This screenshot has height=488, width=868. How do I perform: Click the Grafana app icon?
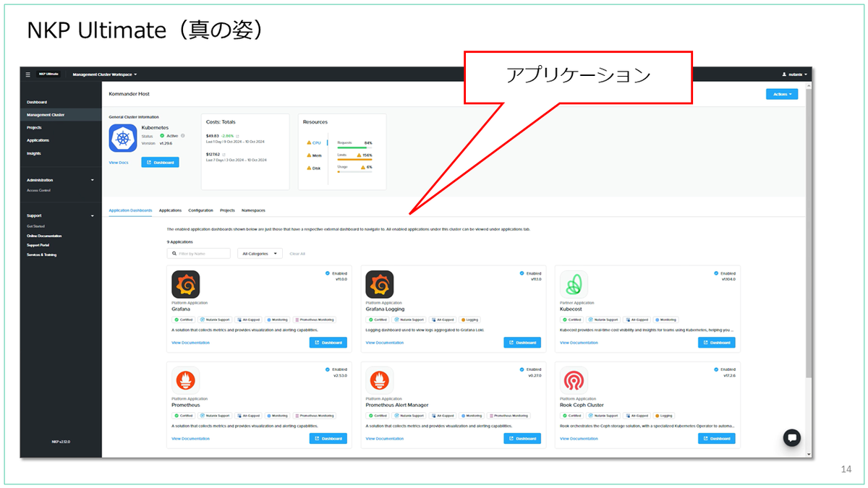[x=186, y=284]
